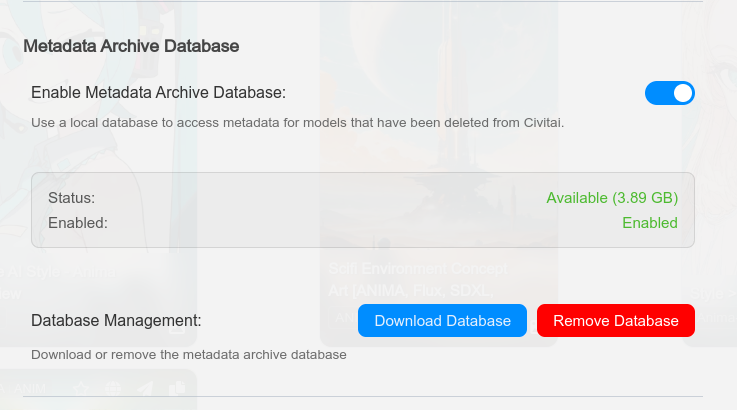Click the Enabled: row label

(x=69, y=223)
